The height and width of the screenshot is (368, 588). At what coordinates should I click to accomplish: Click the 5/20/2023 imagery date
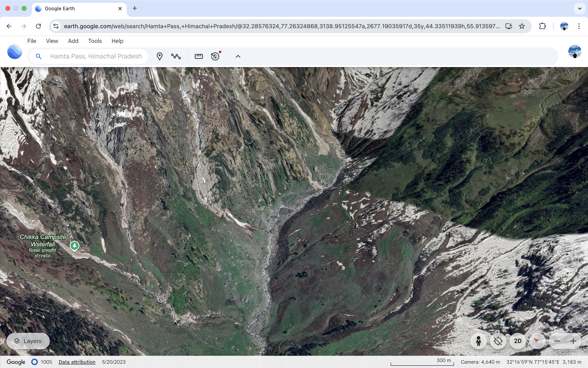click(x=114, y=362)
